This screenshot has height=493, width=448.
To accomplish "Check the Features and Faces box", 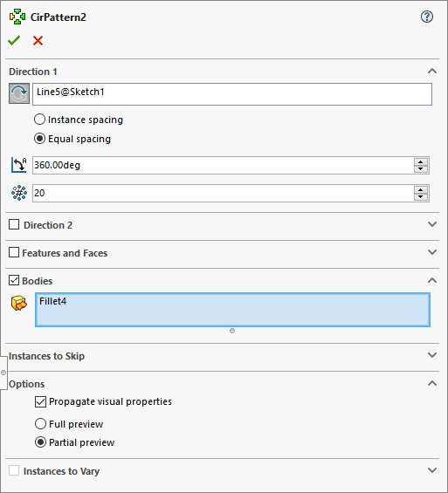I will point(14,252).
